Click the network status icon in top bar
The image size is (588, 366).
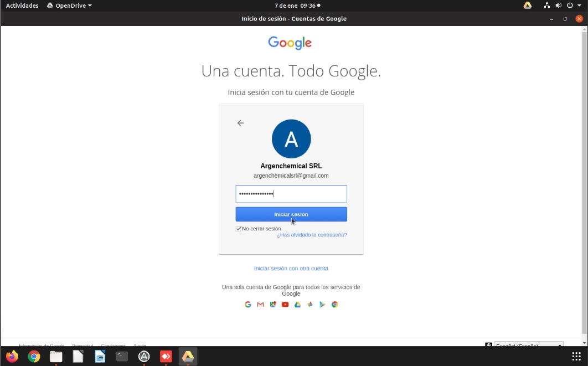546,6
